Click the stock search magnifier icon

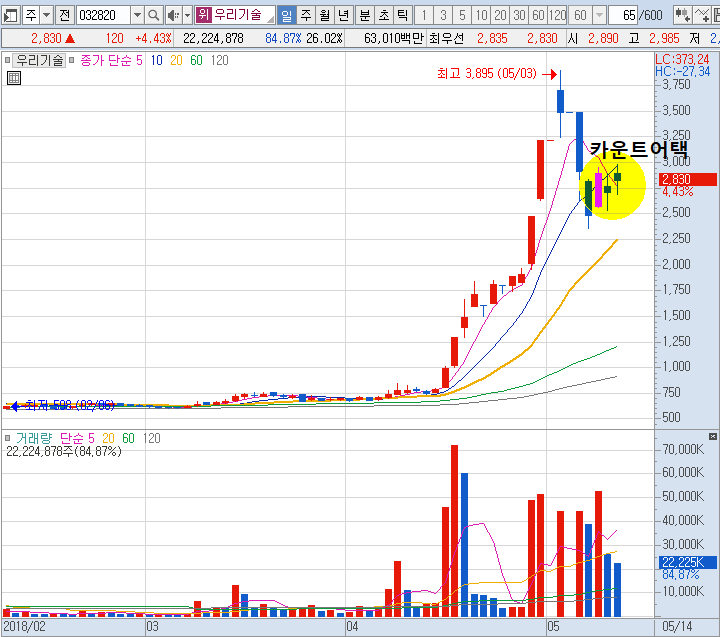click(x=153, y=15)
